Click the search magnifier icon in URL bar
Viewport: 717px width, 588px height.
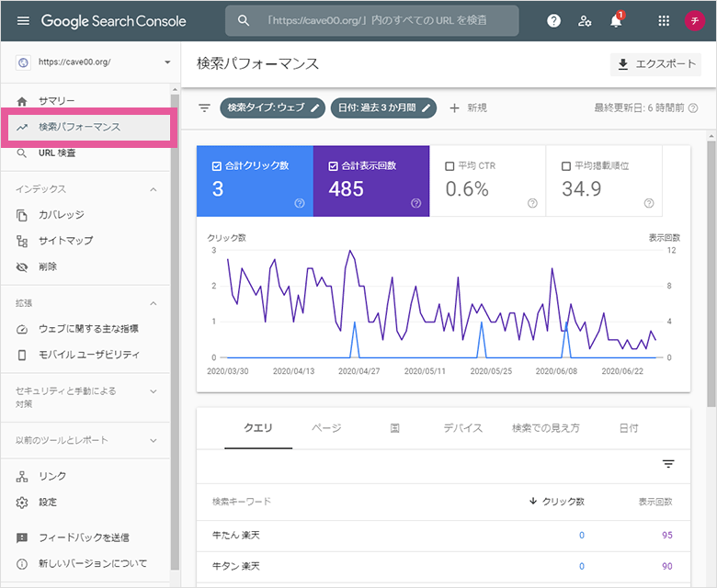pos(244,20)
